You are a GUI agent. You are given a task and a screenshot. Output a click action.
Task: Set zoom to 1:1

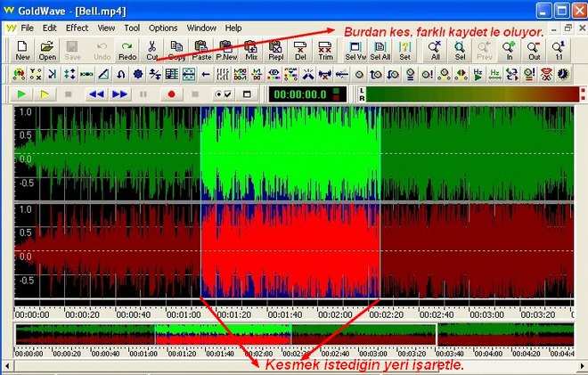pyautogui.click(x=559, y=51)
